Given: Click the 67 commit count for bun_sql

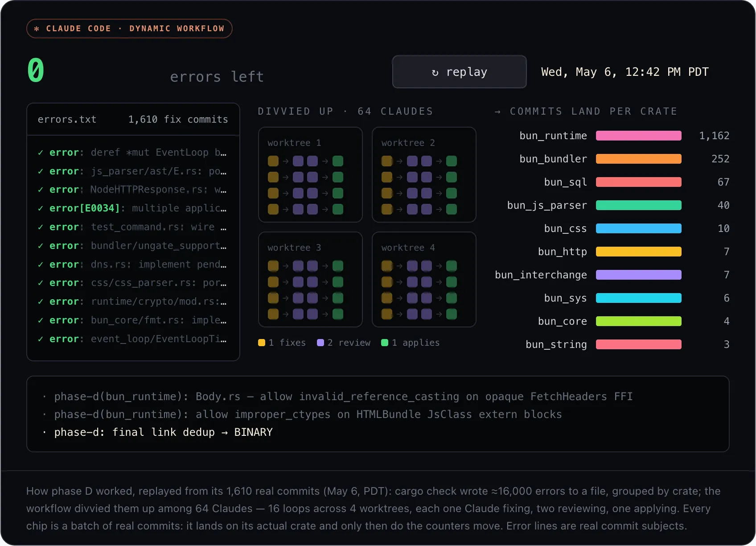Looking at the screenshot, I should tap(723, 182).
